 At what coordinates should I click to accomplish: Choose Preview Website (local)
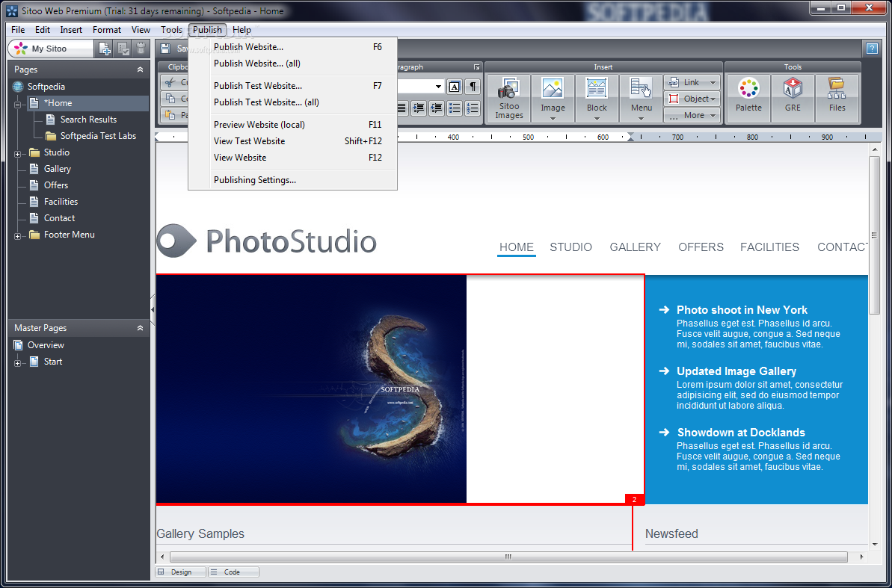coord(292,125)
